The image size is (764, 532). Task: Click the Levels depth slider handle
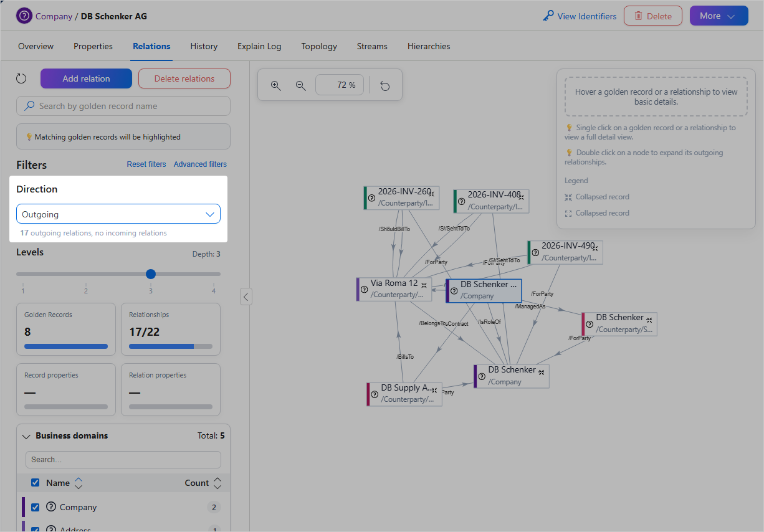(150, 273)
